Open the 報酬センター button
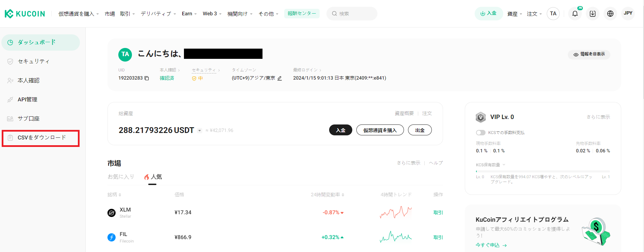The image size is (644, 252). [x=302, y=14]
